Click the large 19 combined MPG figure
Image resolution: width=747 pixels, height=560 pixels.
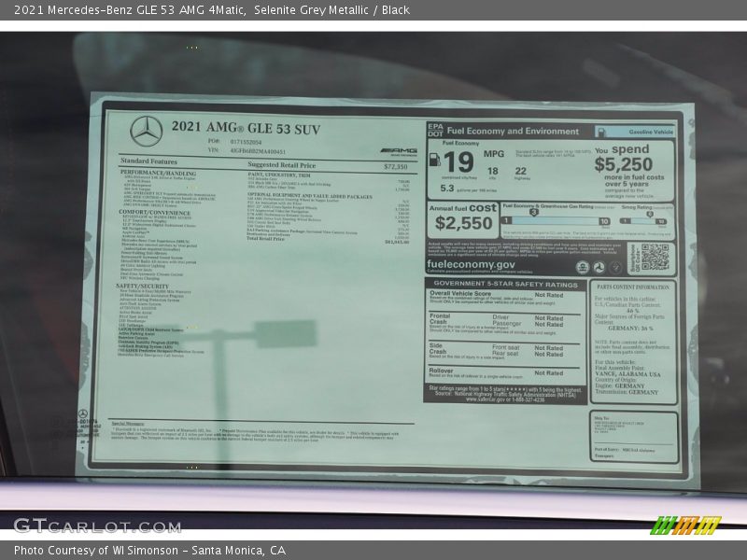458,162
